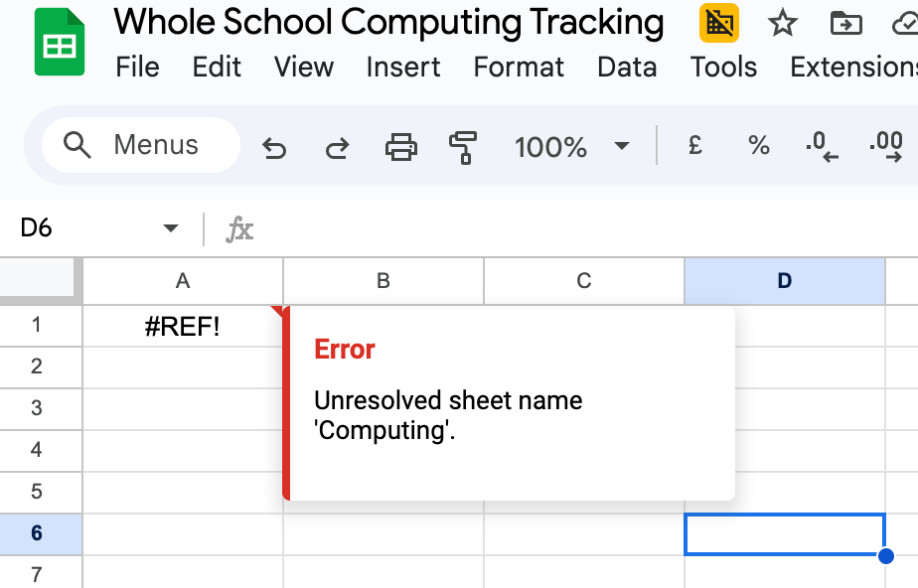Click decrease decimal places icon

point(822,146)
